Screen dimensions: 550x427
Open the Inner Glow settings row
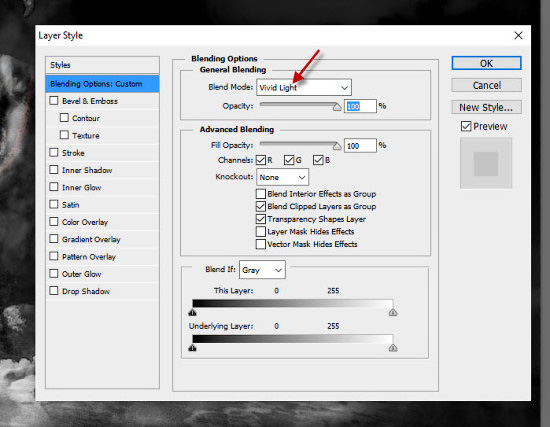[x=102, y=187]
